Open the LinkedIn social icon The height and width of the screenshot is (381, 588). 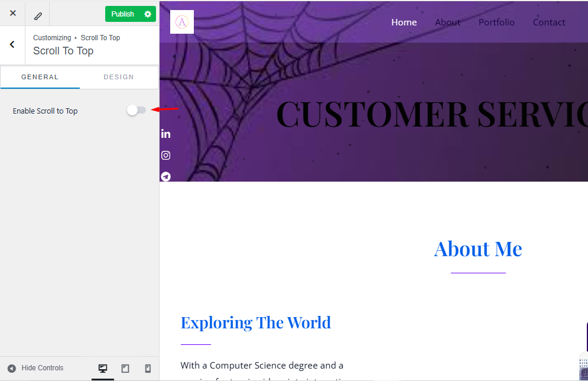[x=165, y=134]
